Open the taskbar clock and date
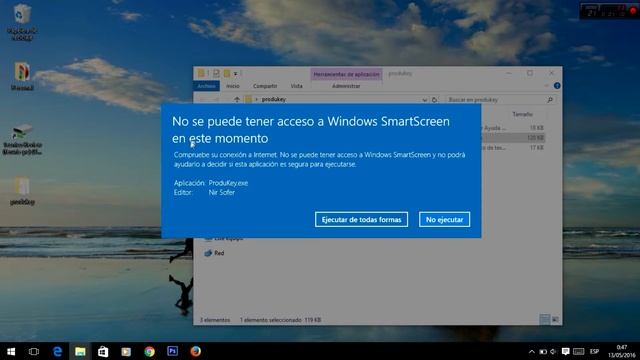Viewport: 640px width, 360px height. [x=621, y=351]
